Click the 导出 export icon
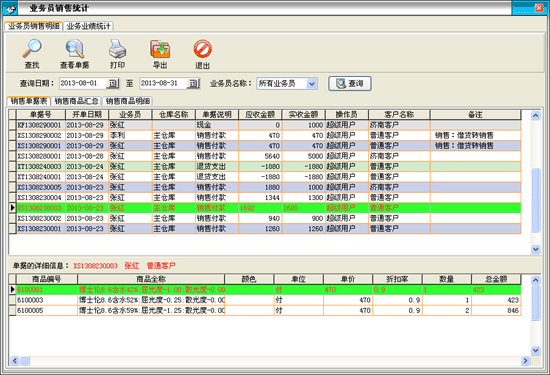 tap(160, 49)
